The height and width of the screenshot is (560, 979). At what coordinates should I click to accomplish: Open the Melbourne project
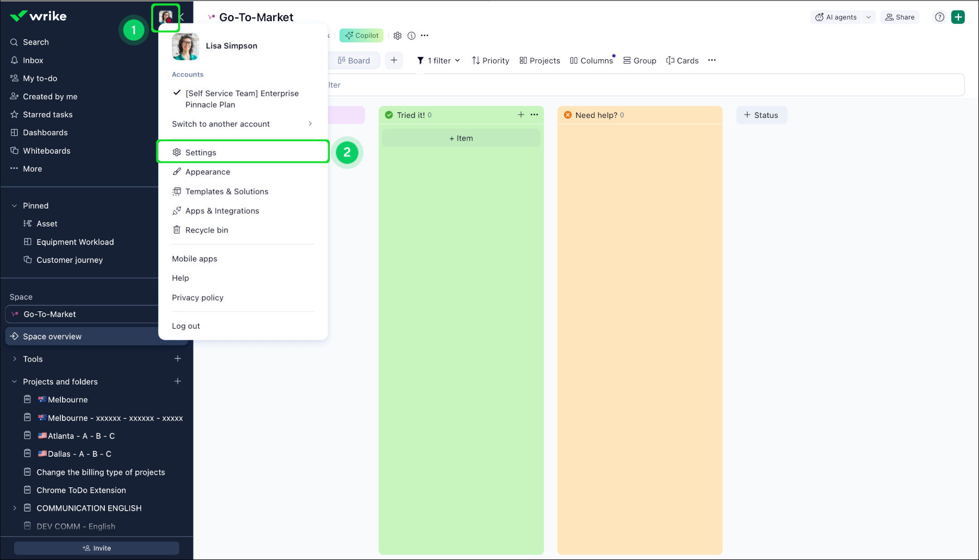pos(62,400)
